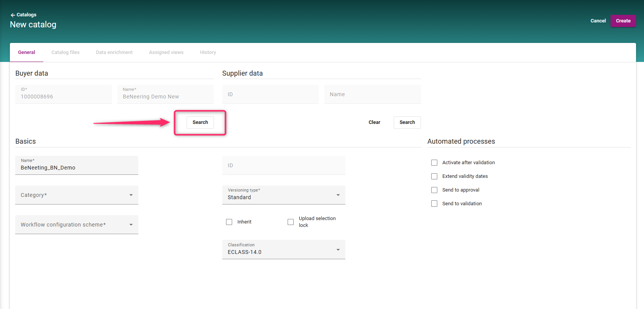
Task: Enable Activate after validation checkbox
Action: [434, 163]
